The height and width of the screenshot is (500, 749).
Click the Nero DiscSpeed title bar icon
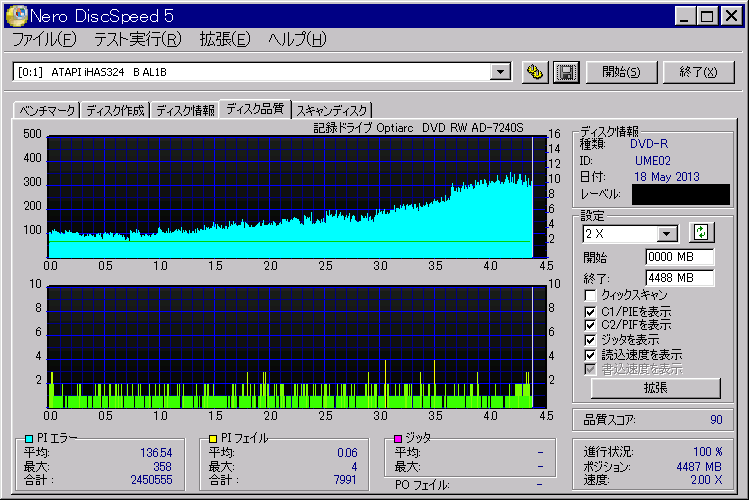(15, 16)
